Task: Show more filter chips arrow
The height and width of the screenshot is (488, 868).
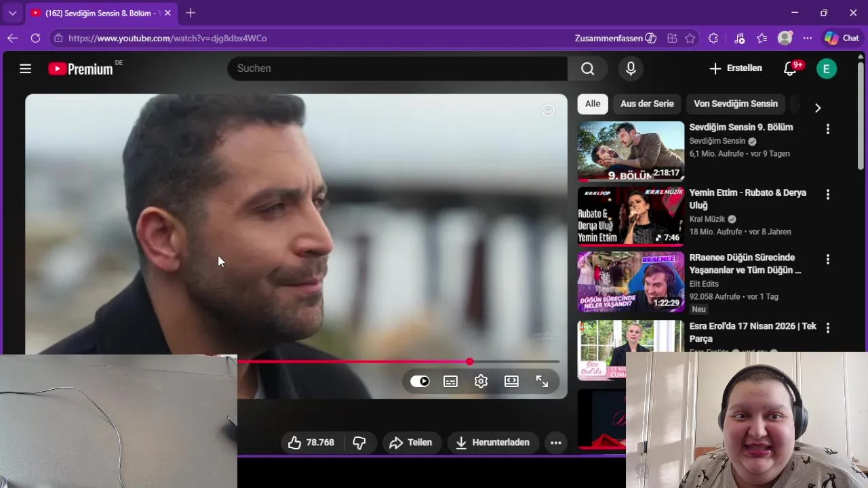Action: tap(818, 108)
